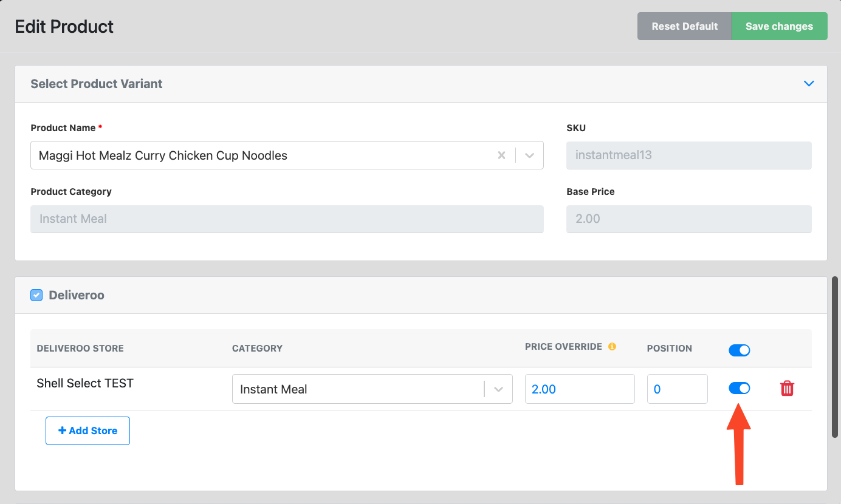Delete the Shell Select TEST store row
Screen dimensions: 841x504
pos(787,389)
